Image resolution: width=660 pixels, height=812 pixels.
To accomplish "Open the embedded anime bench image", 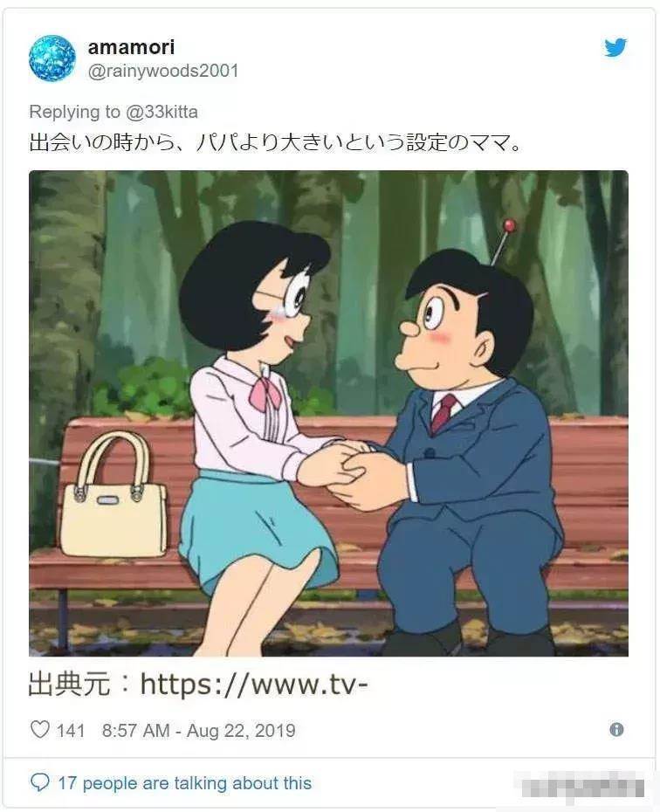I will coord(329,413).
